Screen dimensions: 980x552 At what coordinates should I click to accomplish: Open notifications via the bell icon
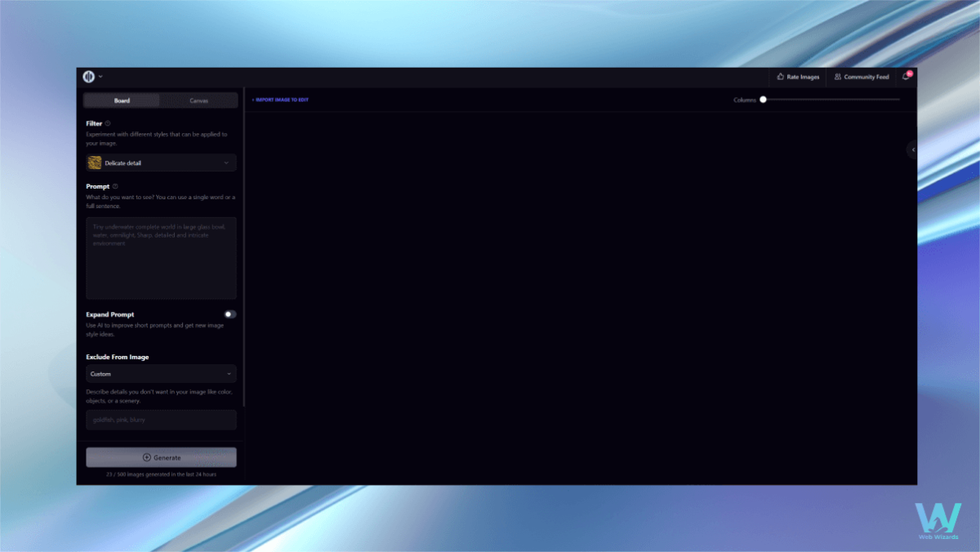coord(906,76)
